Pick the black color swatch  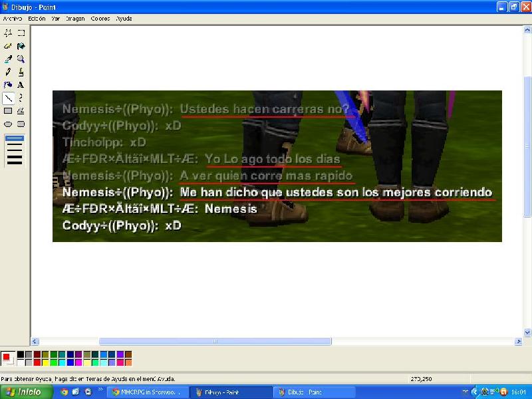pos(21,354)
